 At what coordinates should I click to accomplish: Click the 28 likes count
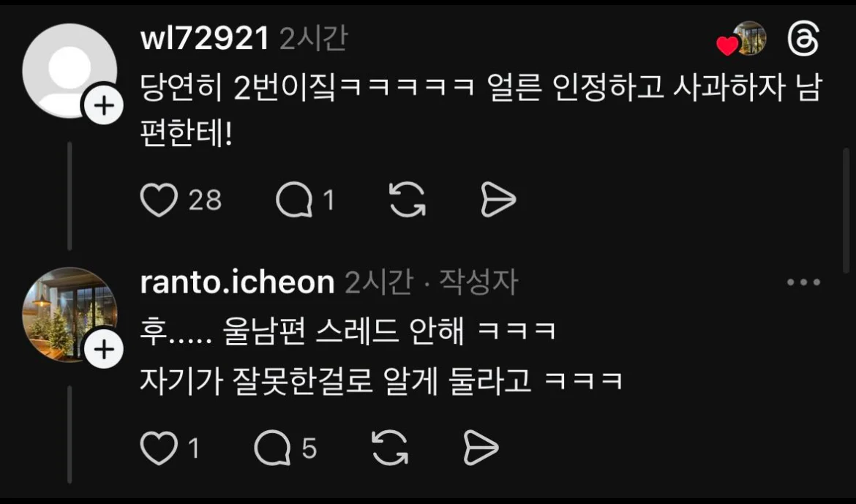(x=206, y=200)
